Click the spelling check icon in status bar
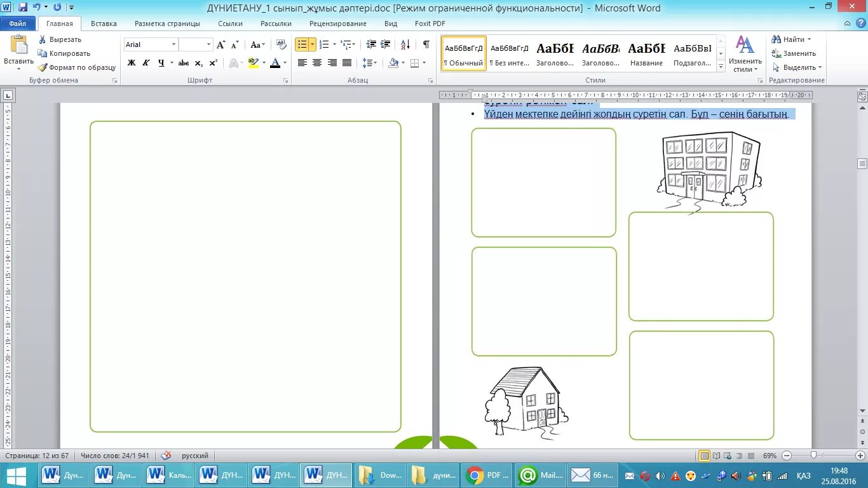The height and width of the screenshot is (488, 868). (166, 456)
